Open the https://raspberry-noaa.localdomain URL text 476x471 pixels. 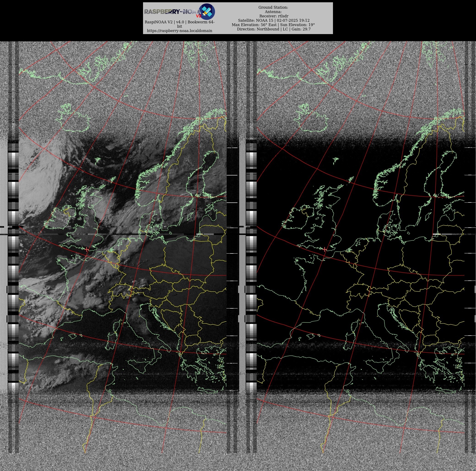click(x=179, y=31)
